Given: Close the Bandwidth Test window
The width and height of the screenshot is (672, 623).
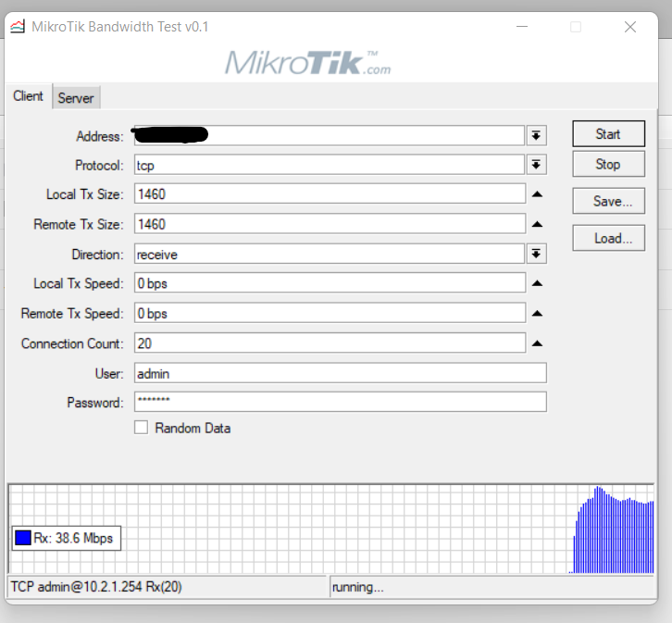Looking at the screenshot, I should (630, 27).
